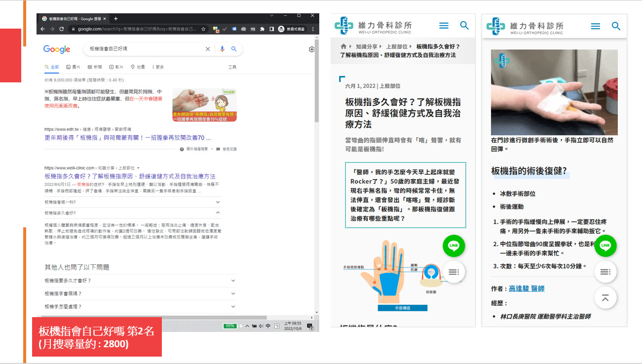Open the Windows notification center icon

tap(310, 326)
